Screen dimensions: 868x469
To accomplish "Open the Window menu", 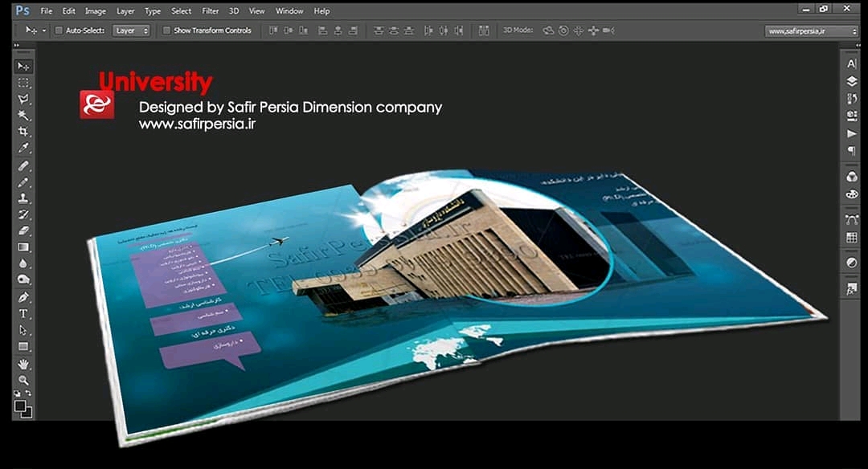I will point(289,11).
